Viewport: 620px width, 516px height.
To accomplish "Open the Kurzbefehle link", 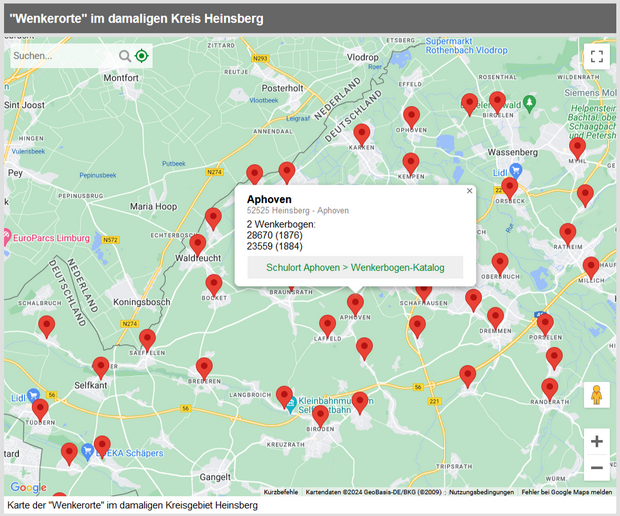I will (x=281, y=492).
